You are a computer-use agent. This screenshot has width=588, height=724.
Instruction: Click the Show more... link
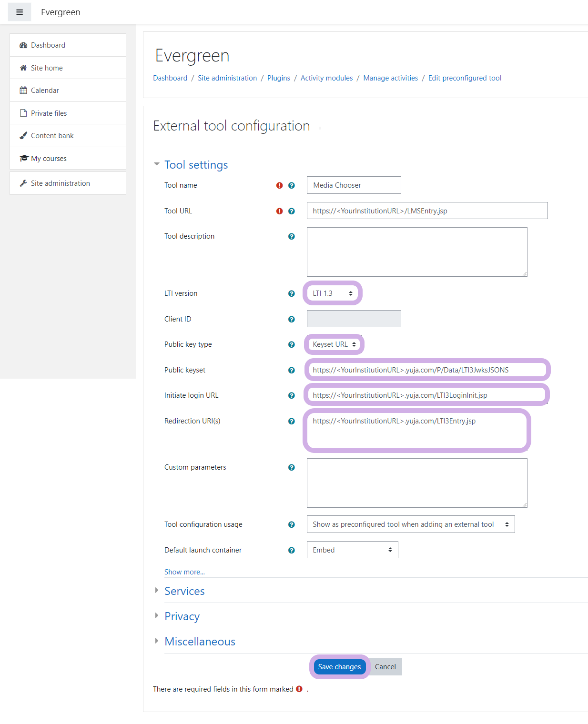184,572
